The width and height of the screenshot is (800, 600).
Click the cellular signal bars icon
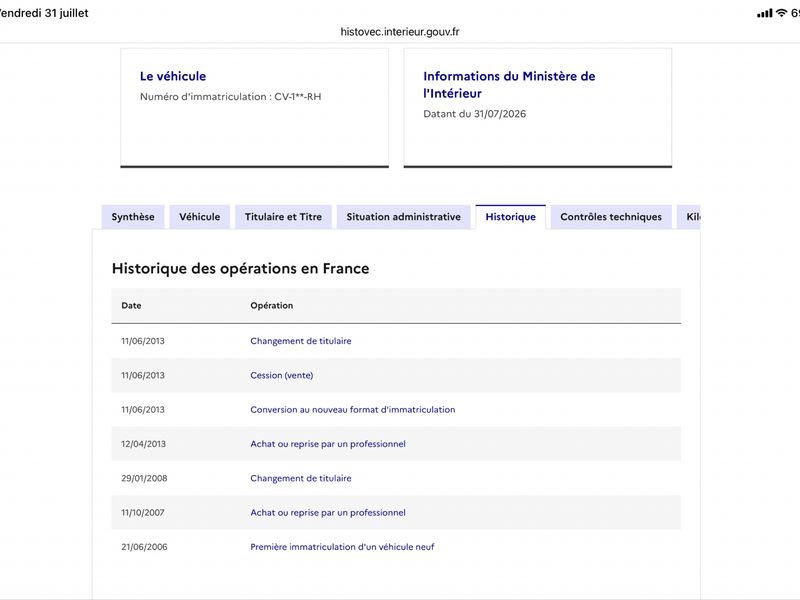click(x=765, y=13)
